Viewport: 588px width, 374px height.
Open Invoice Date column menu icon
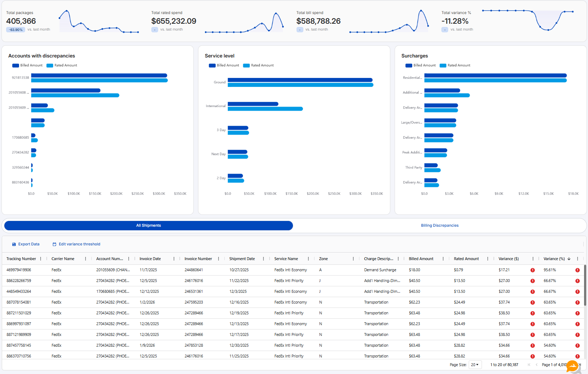coord(174,259)
